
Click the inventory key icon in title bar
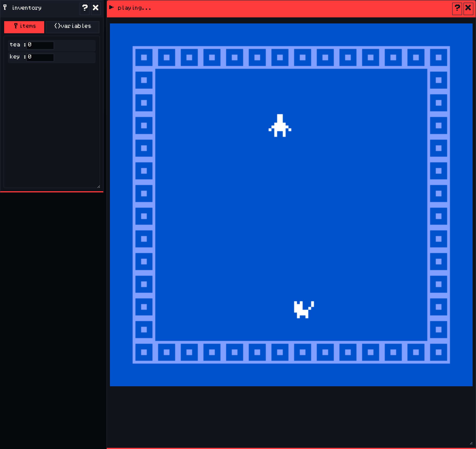pos(5,7)
